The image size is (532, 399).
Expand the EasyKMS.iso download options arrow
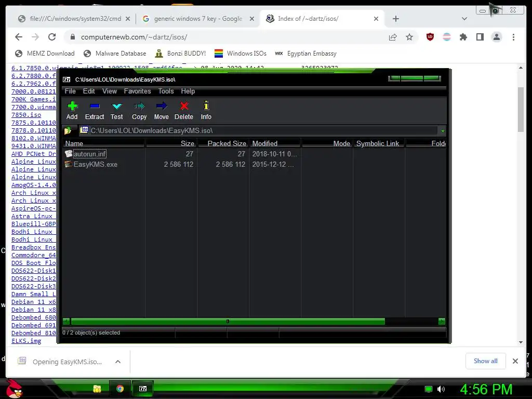pyautogui.click(x=118, y=362)
